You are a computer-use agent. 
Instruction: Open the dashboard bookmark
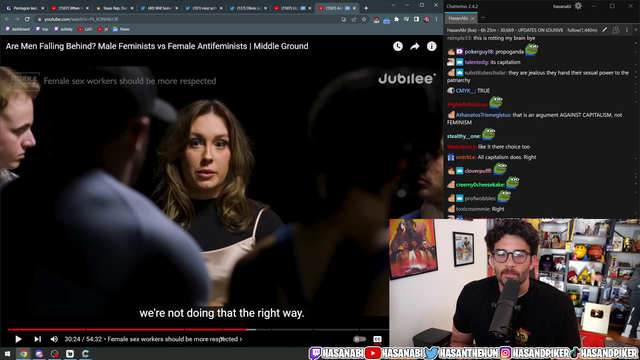tap(18, 29)
